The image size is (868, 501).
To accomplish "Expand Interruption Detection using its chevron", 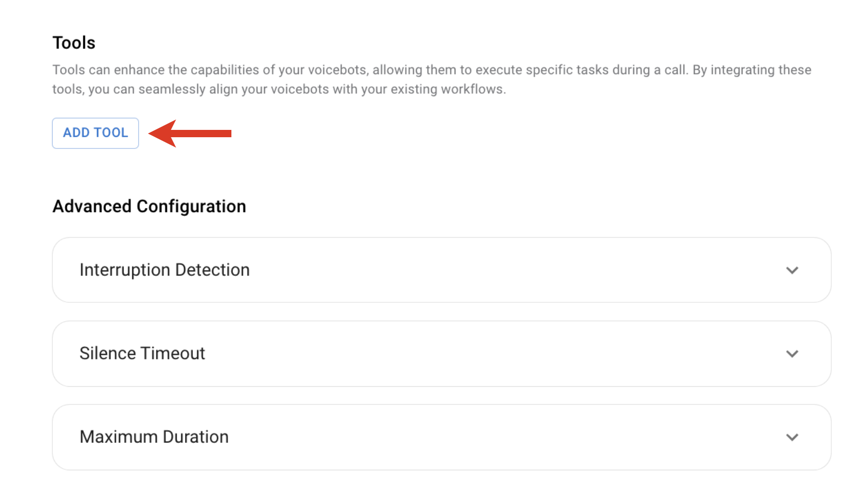I will click(x=792, y=270).
